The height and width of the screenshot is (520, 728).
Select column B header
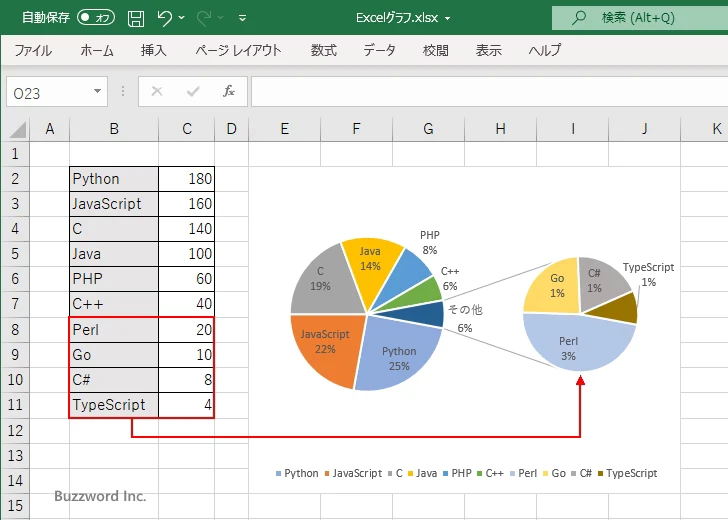(x=114, y=129)
